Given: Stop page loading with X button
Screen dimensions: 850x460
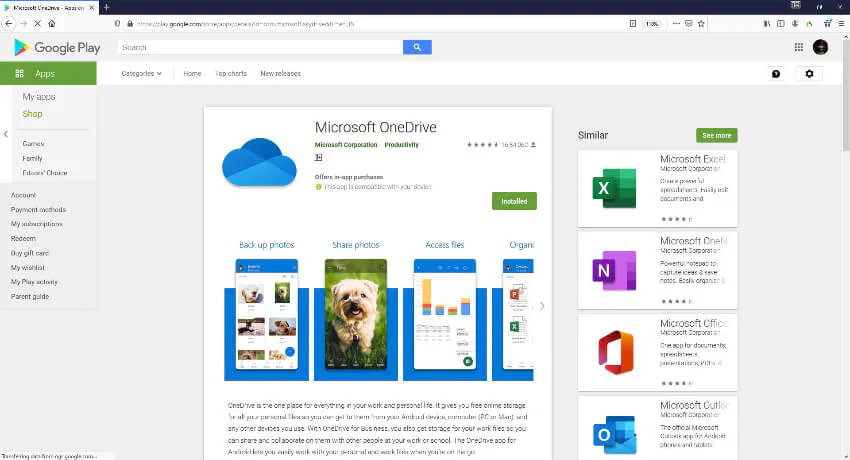Looking at the screenshot, I should click(37, 23).
